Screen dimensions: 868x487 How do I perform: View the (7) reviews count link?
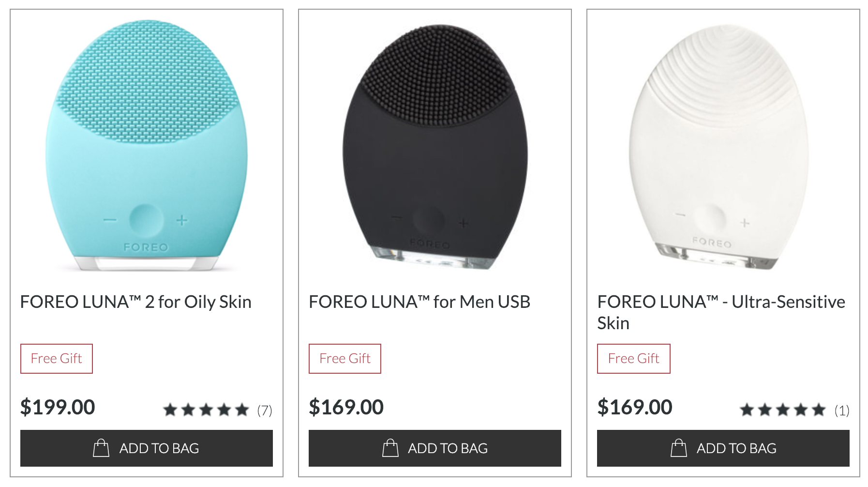point(265,411)
